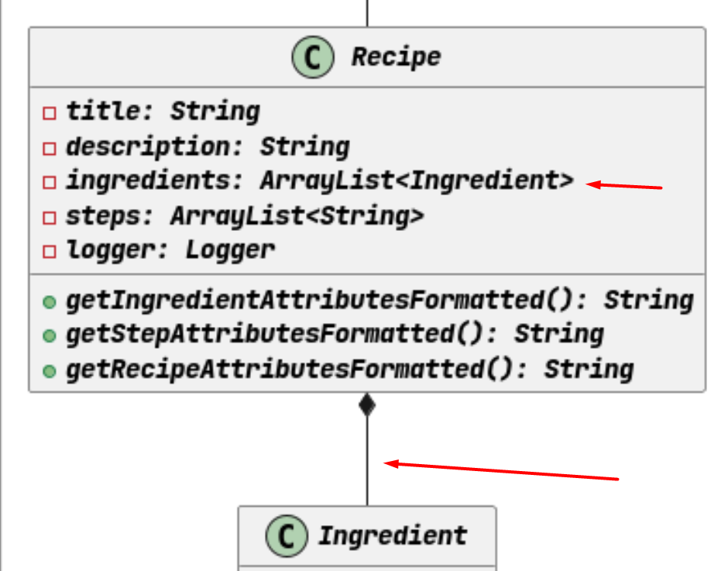
Task: Click green circle before getRecipeAttributesFormatted
Action: click(x=50, y=371)
